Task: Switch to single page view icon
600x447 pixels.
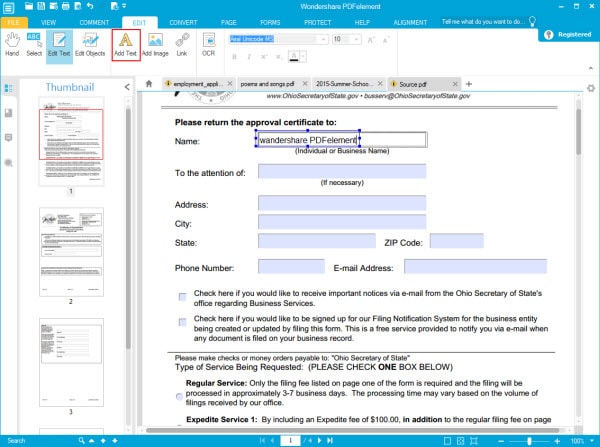Action: click(447, 441)
